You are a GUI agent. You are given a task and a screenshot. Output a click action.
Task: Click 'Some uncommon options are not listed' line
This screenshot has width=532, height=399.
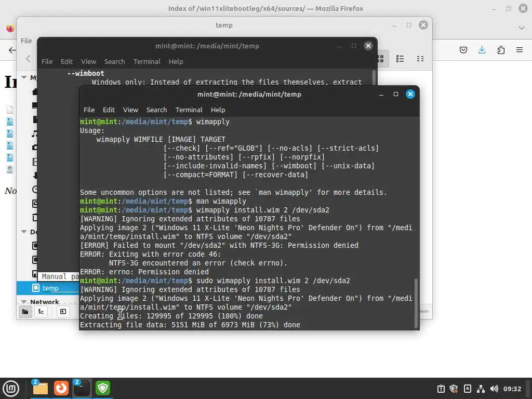click(x=233, y=192)
